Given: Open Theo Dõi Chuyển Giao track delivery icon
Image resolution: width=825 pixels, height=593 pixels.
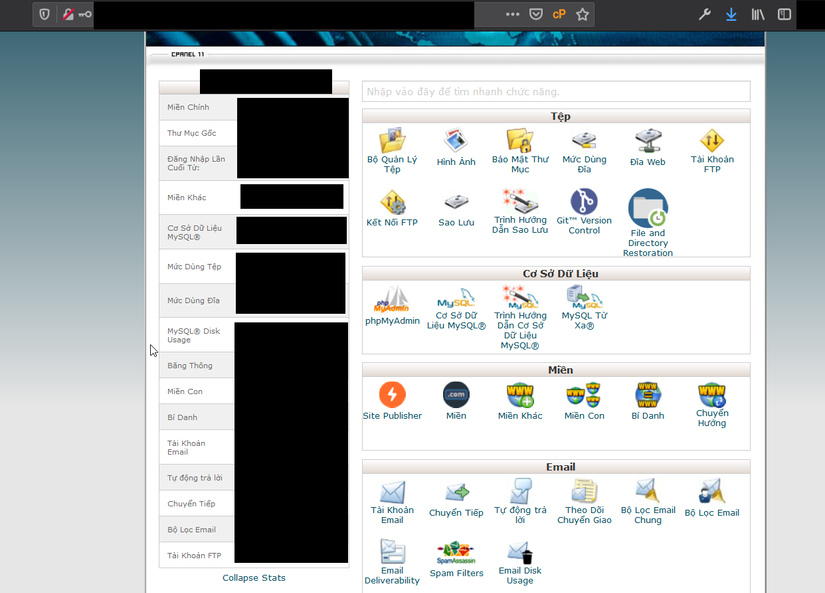Looking at the screenshot, I should (x=584, y=491).
